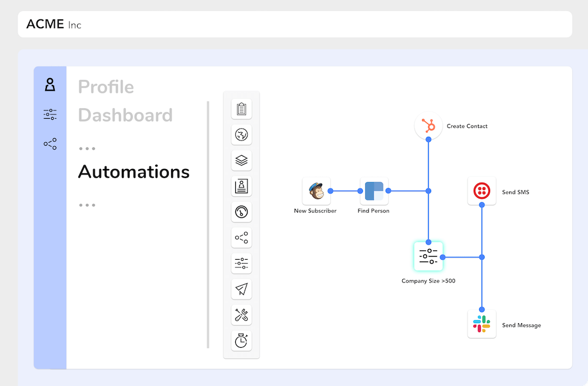Select the share nodes tool in palette

[242, 237]
